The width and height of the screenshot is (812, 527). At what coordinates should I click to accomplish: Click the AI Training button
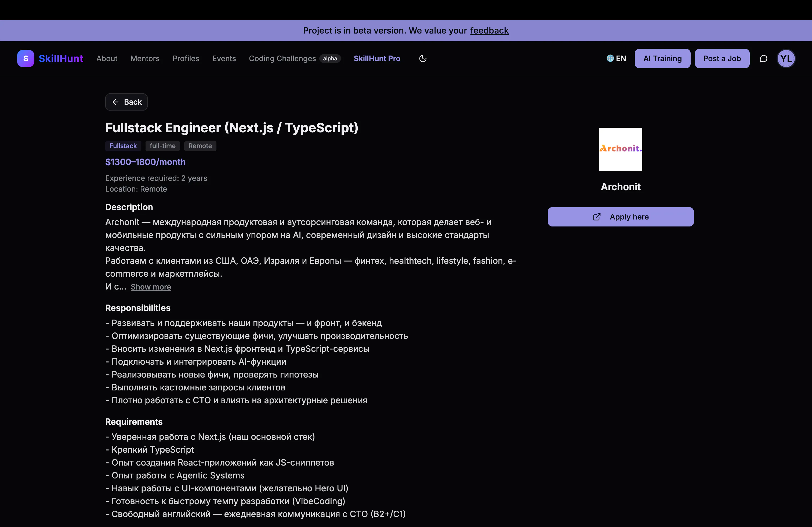pyautogui.click(x=662, y=58)
